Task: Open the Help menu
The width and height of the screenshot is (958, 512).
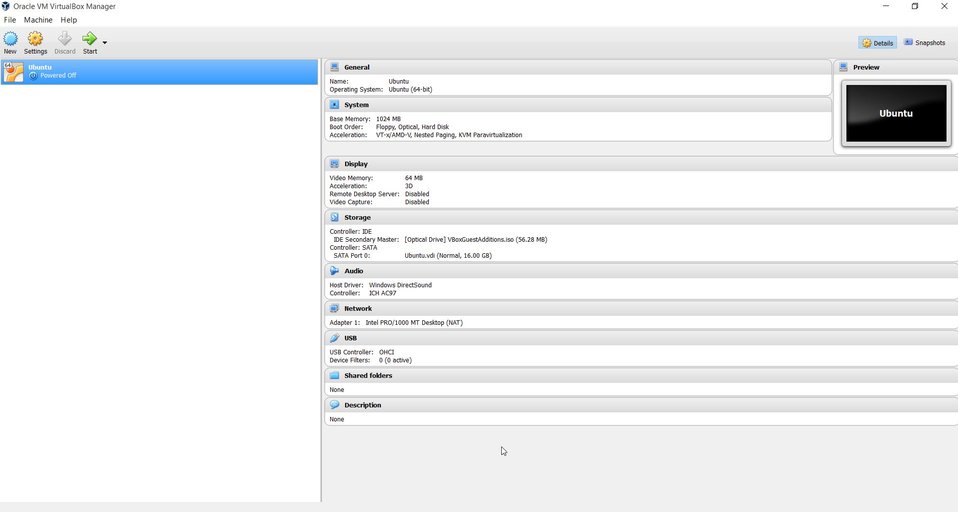Action: point(68,20)
